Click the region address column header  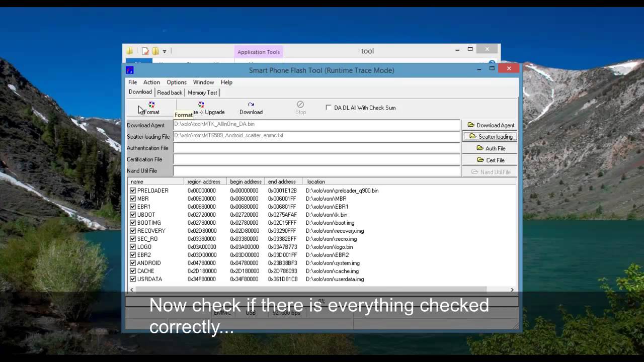(205, 182)
